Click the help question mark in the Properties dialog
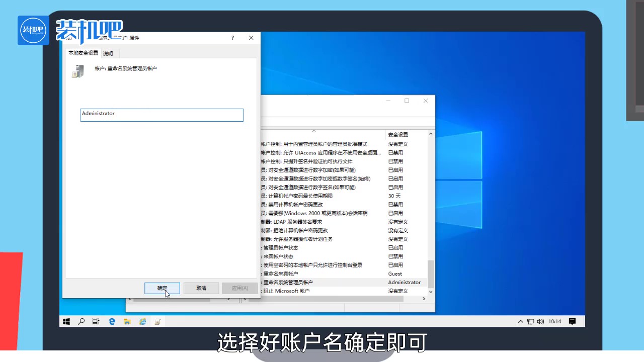 click(232, 38)
